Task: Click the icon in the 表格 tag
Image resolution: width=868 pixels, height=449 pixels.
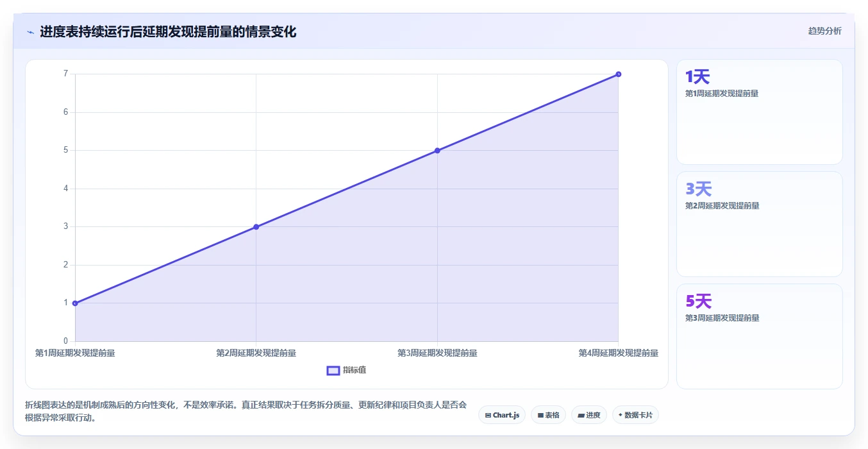Action: pos(540,416)
